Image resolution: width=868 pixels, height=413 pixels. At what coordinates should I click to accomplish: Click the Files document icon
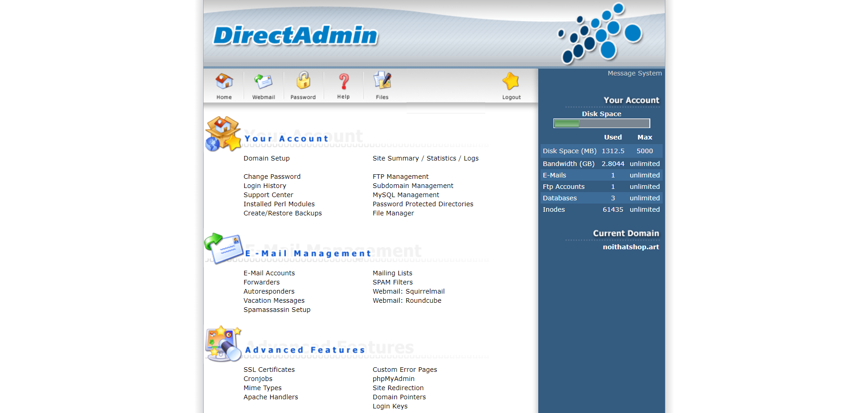pyautogui.click(x=382, y=80)
